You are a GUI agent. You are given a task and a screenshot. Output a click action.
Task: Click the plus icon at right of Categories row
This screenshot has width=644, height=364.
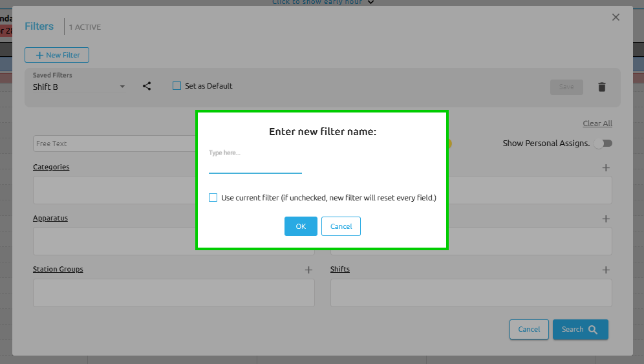pyautogui.click(x=606, y=167)
